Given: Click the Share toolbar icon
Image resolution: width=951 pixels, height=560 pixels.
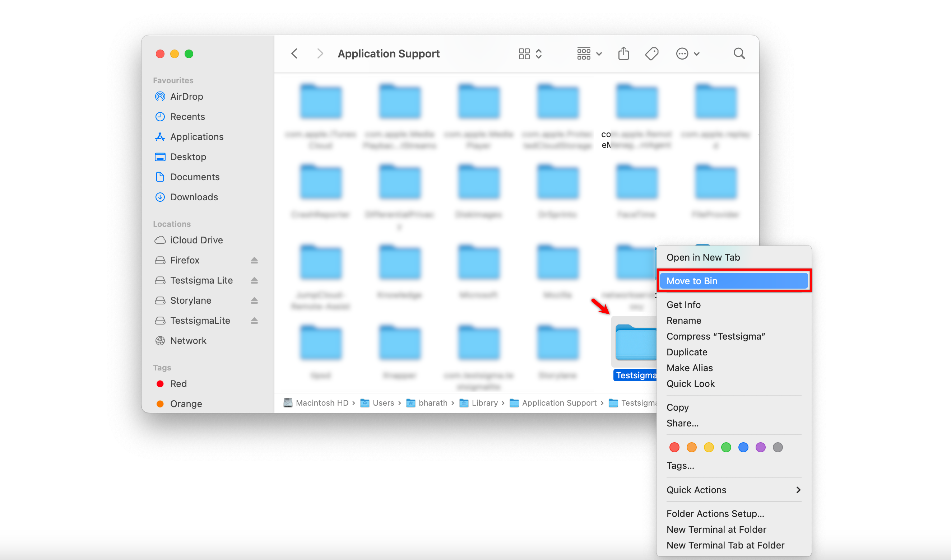Looking at the screenshot, I should 623,53.
